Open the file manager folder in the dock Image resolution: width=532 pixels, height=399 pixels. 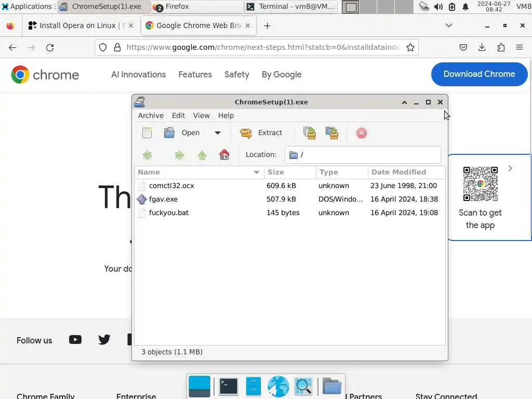pos(332,386)
